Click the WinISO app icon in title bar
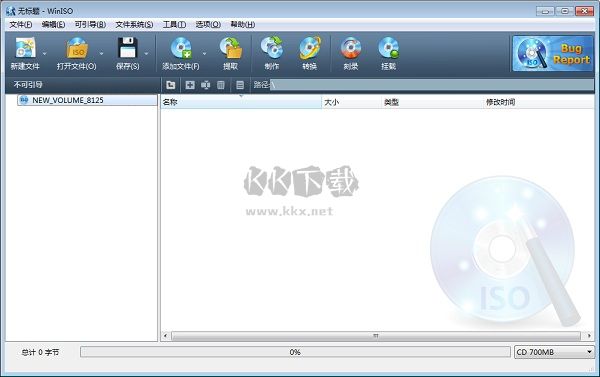Image resolution: width=600 pixels, height=377 pixels. 11,11
